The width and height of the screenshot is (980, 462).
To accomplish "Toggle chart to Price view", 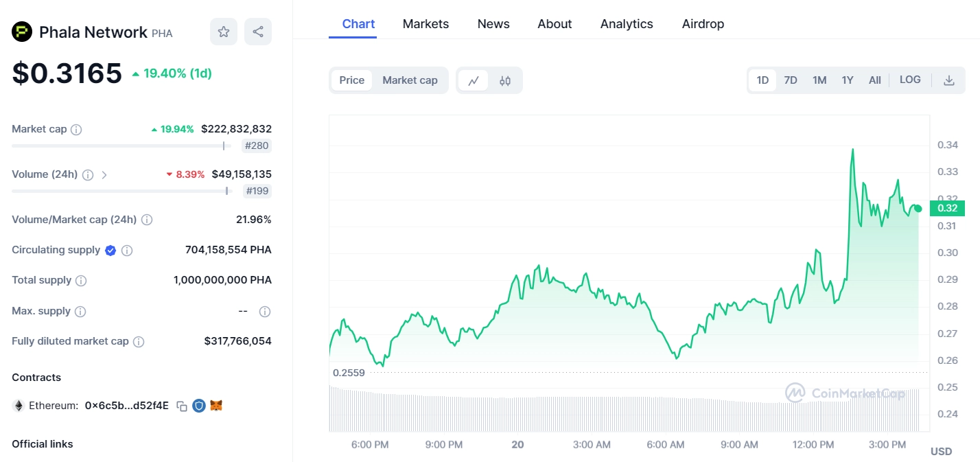I will tap(351, 80).
